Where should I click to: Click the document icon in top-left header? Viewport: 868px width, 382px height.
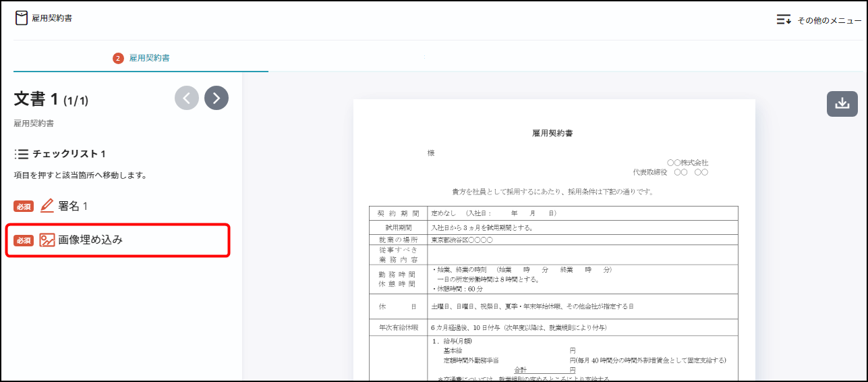(x=22, y=18)
